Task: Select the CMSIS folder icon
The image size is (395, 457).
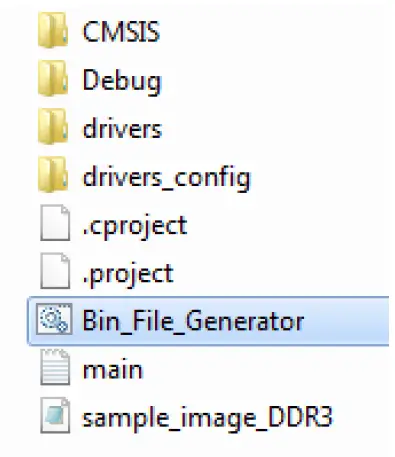Action: [53, 30]
